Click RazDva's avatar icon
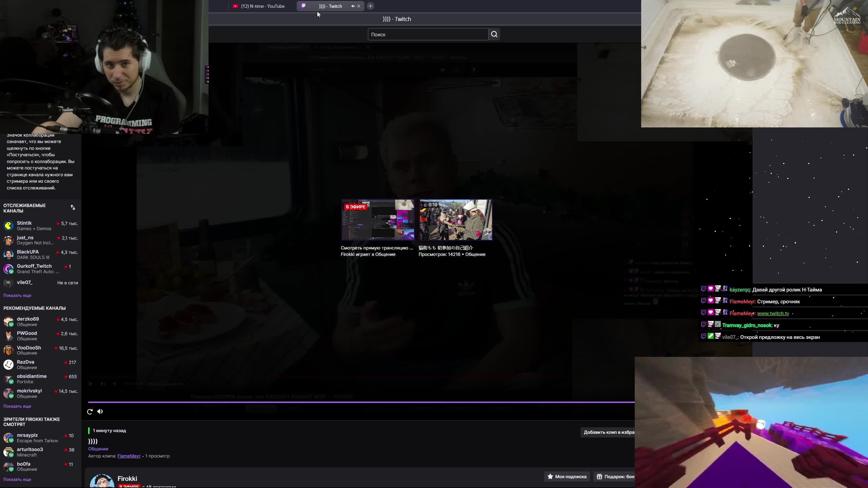 pyautogui.click(x=8, y=365)
